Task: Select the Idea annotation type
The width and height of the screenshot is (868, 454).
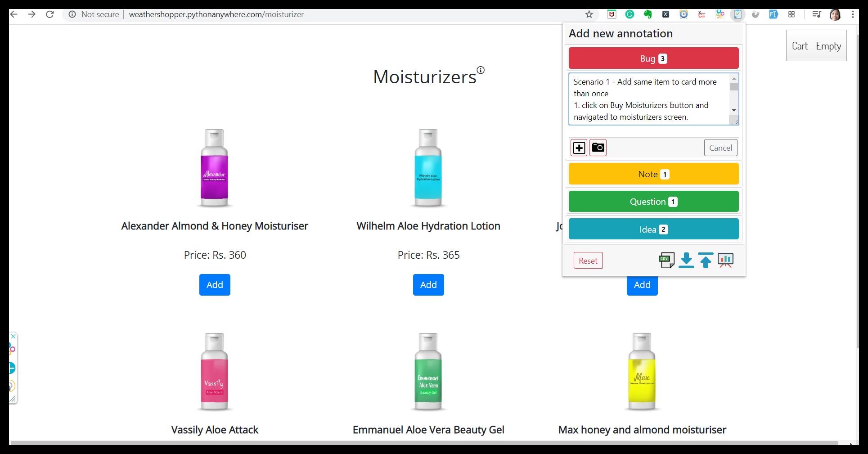Action: tap(653, 229)
